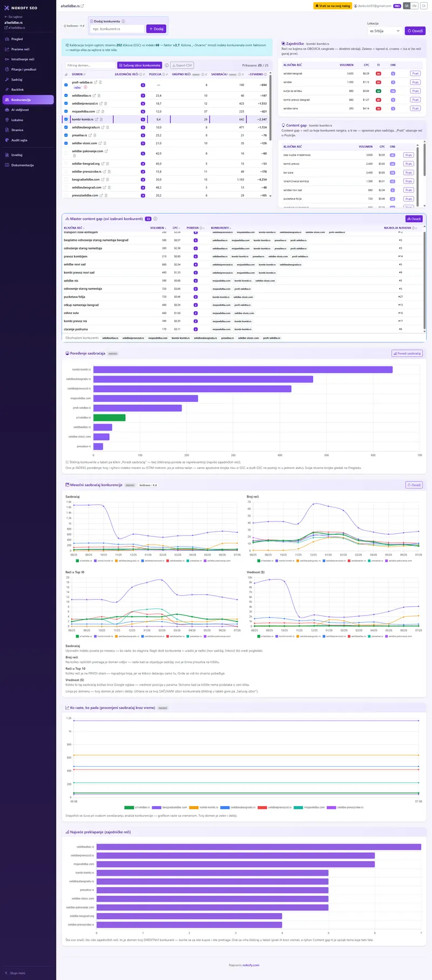Click Vrati se na svoj nalog
The image size is (432, 980).
tap(333, 6)
